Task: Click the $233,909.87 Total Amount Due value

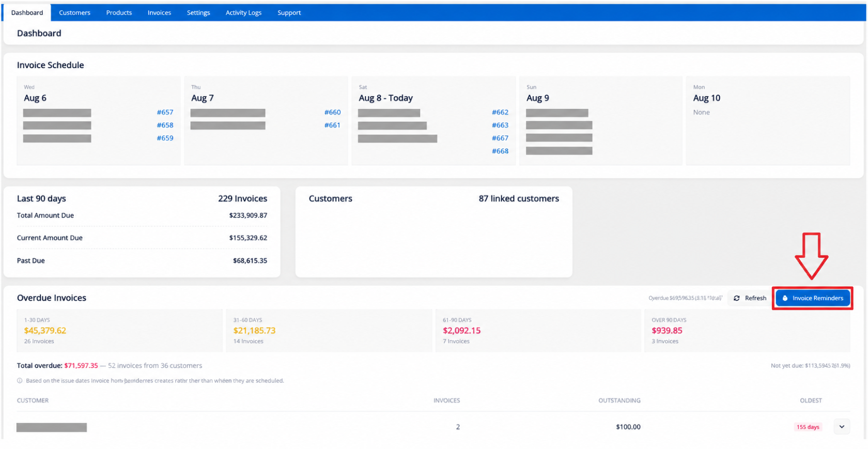Action: tap(248, 215)
